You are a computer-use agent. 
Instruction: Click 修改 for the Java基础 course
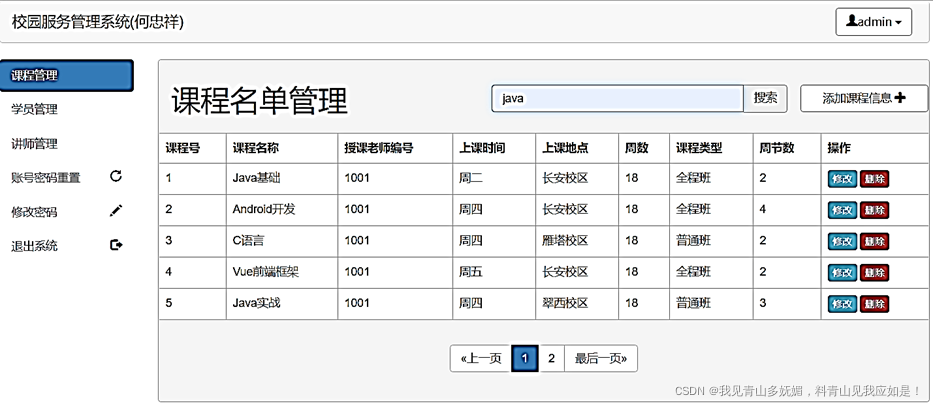(x=842, y=179)
